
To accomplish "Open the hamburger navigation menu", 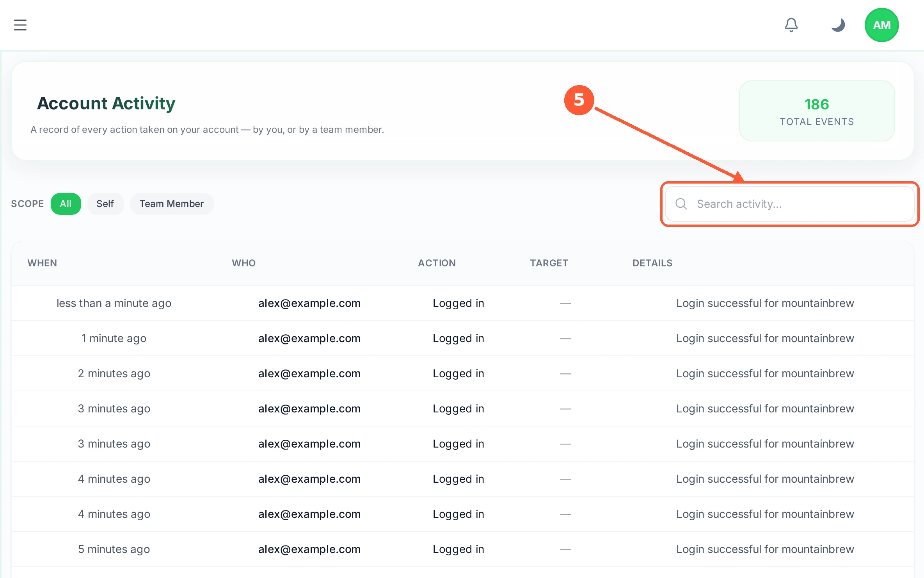I will click(x=20, y=25).
